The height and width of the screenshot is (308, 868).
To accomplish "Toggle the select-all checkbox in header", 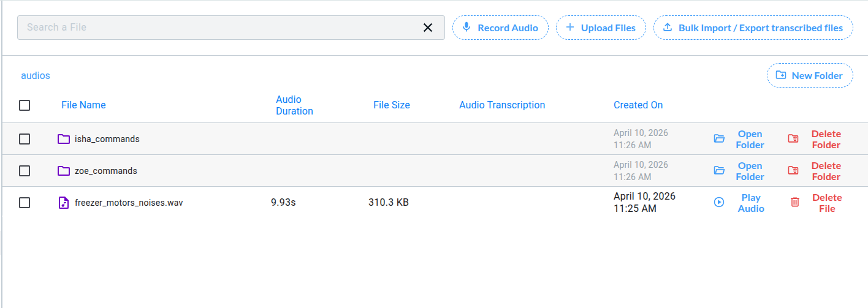I will point(25,105).
